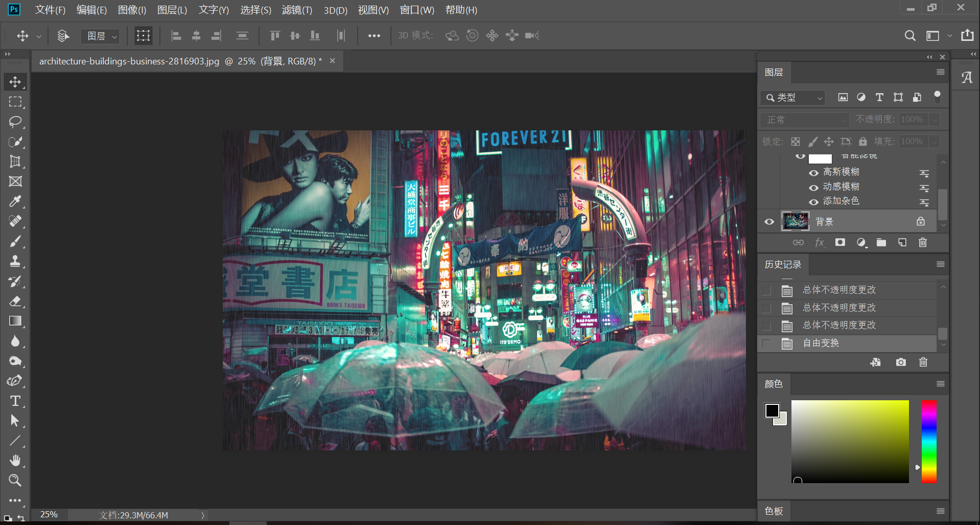Open the 正常 blend mode dropdown
Screen dimensions: 980x525
(x=804, y=120)
